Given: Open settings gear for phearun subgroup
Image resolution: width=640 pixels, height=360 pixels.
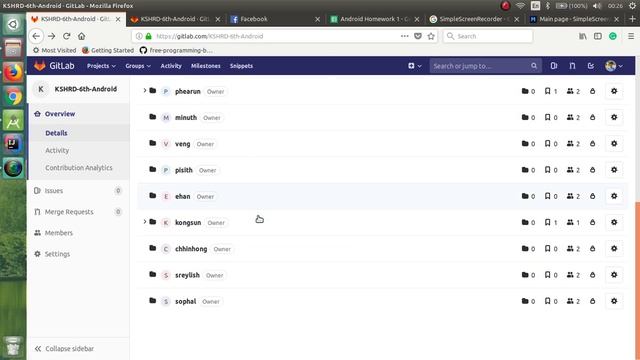Looking at the screenshot, I should (x=614, y=91).
